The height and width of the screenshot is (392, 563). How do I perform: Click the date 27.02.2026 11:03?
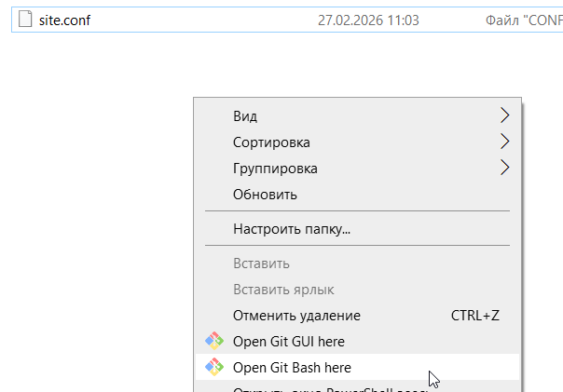click(368, 20)
